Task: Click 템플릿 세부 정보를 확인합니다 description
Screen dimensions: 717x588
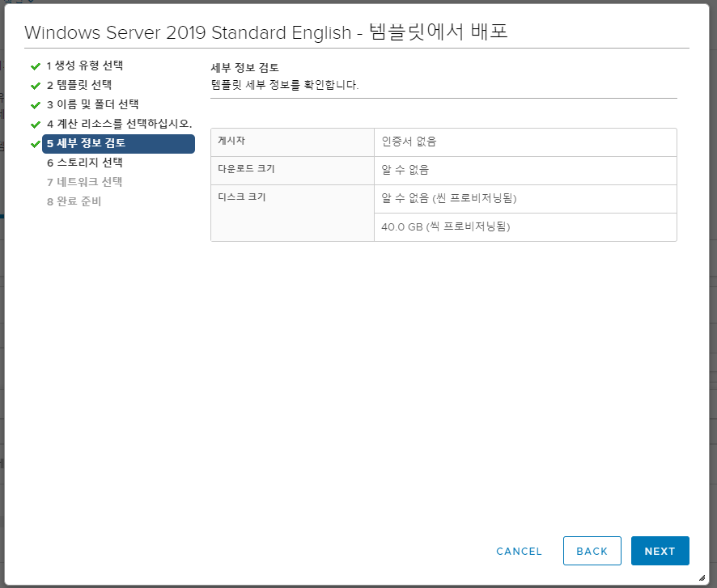Action: tap(284, 85)
